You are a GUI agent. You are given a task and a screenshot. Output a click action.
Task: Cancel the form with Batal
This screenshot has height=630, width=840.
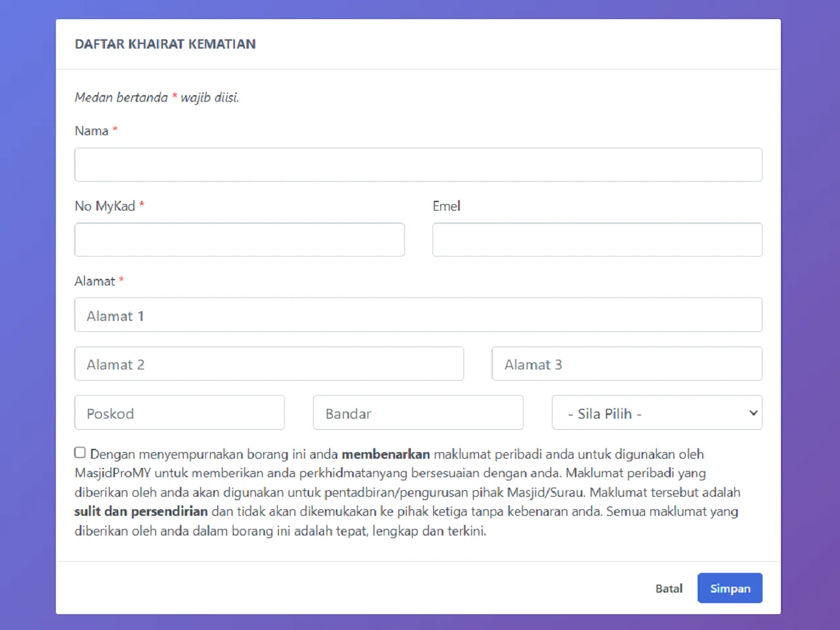tap(669, 589)
